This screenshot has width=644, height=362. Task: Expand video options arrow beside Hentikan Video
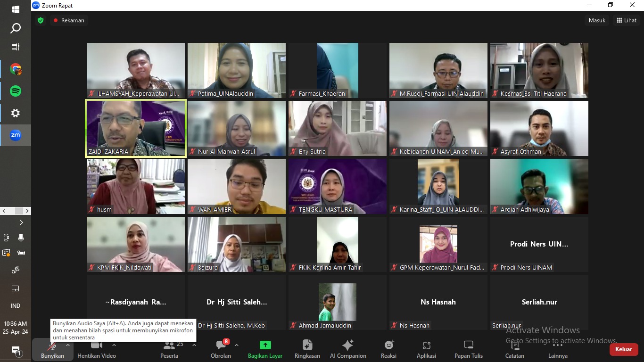[x=114, y=345]
